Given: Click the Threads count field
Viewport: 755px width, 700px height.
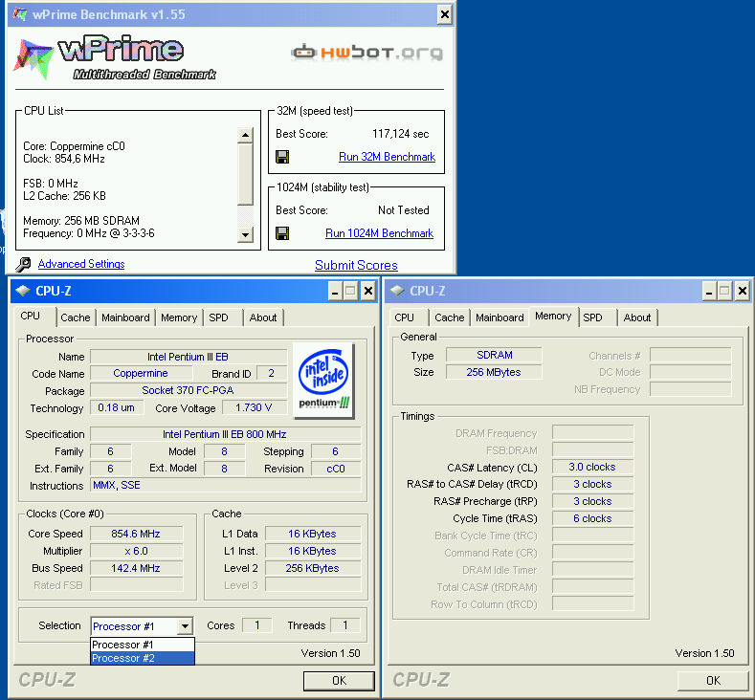Looking at the screenshot, I should (x=345, y=625).
